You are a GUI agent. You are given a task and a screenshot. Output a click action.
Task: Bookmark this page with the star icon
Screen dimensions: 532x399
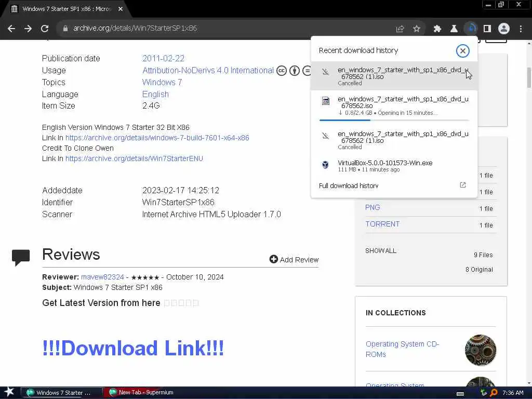coord(417,29)
